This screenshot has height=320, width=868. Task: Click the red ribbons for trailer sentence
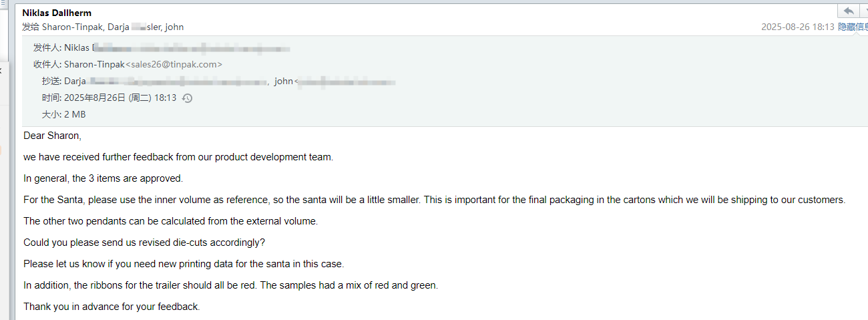click(230, 285)
